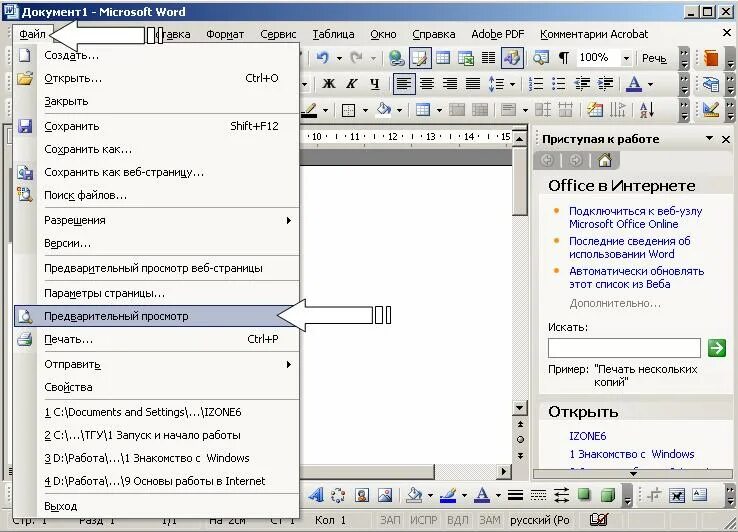This screenshot has height=532, width=738.
Task: Select Center paragraph alignment
Action: (x=427, y=84)
